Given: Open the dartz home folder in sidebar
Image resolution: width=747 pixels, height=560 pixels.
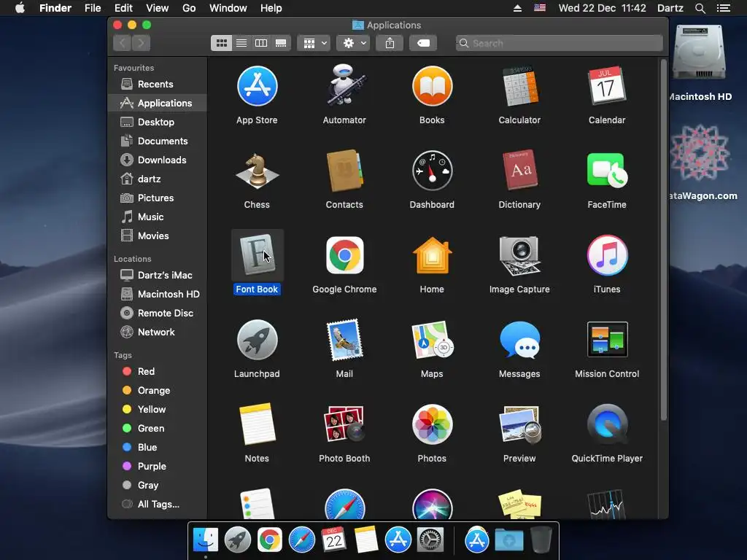Looking at the screenshot, I should (158, 179).
